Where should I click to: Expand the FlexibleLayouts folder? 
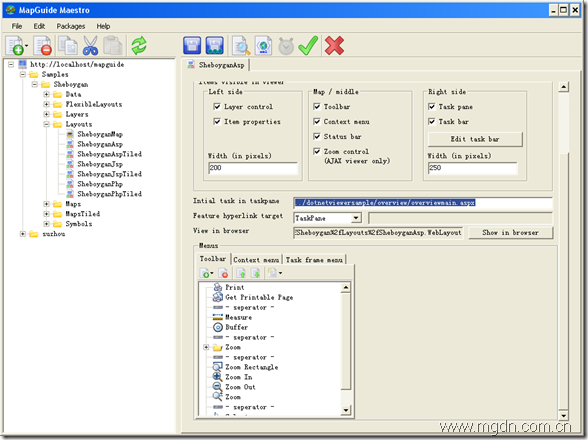46,104
